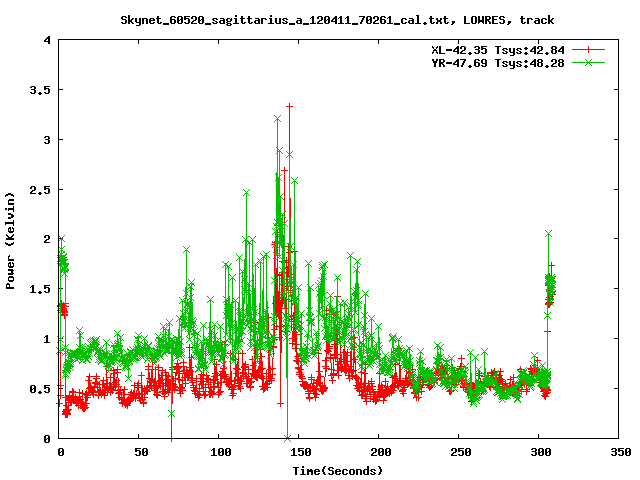Click the x-axis tick label 300

tap(541, 452)
